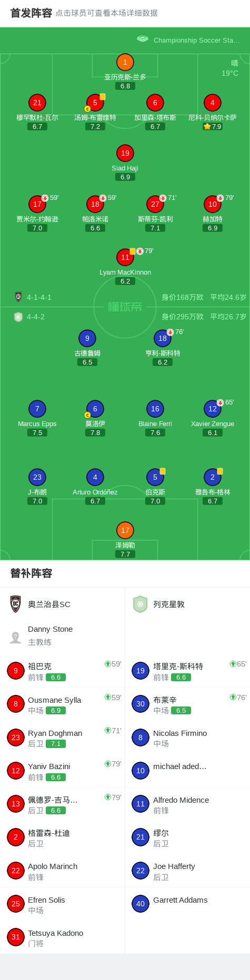Open substitute Nicolas Firmino entry

(x=187, y=737)
